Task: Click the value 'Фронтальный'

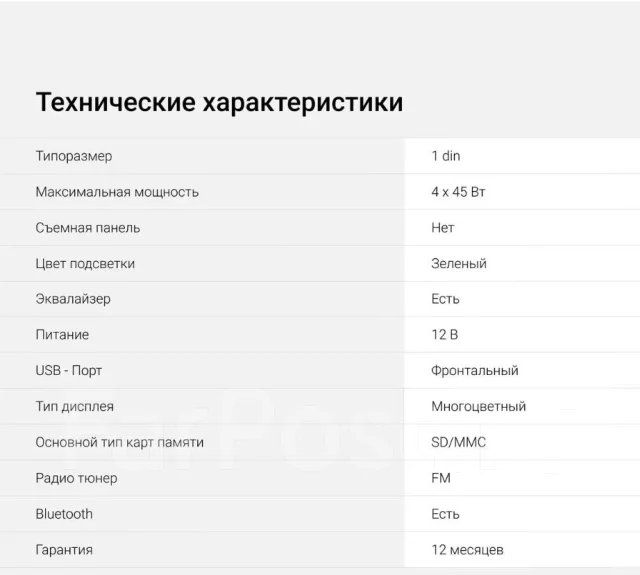Action: point(475,371)
